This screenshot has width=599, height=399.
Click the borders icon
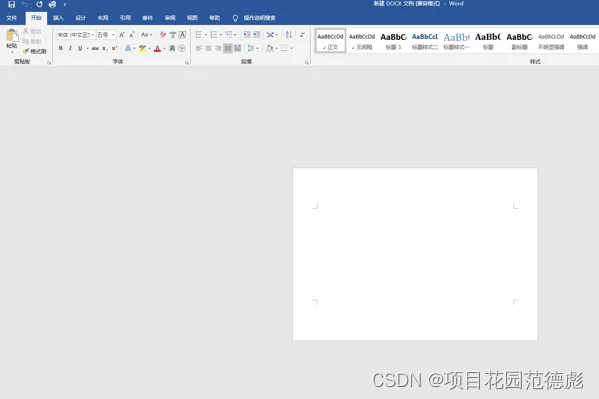pos(284,48)
